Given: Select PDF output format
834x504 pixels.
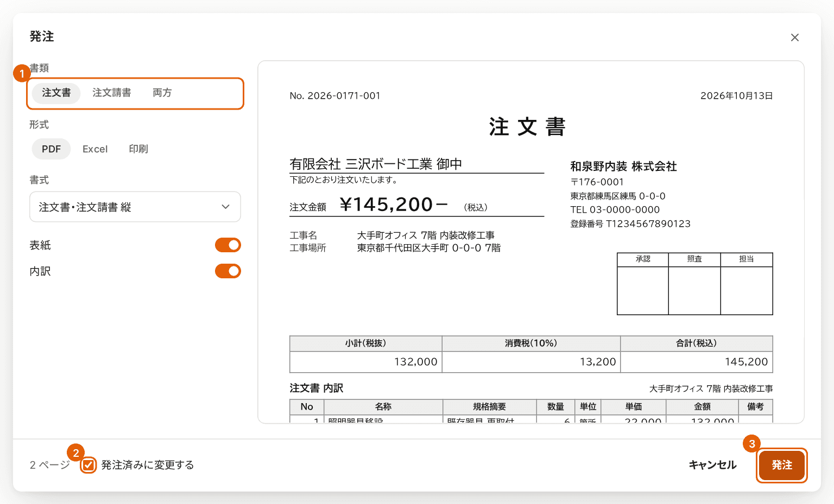Looking at the screenshot, I should (52, 149).
